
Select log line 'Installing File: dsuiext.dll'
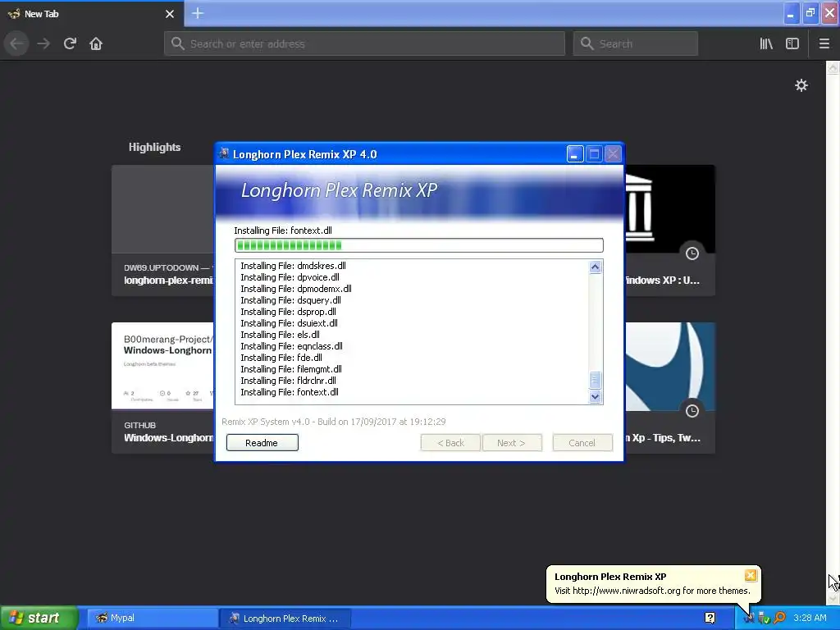(289, 323)
